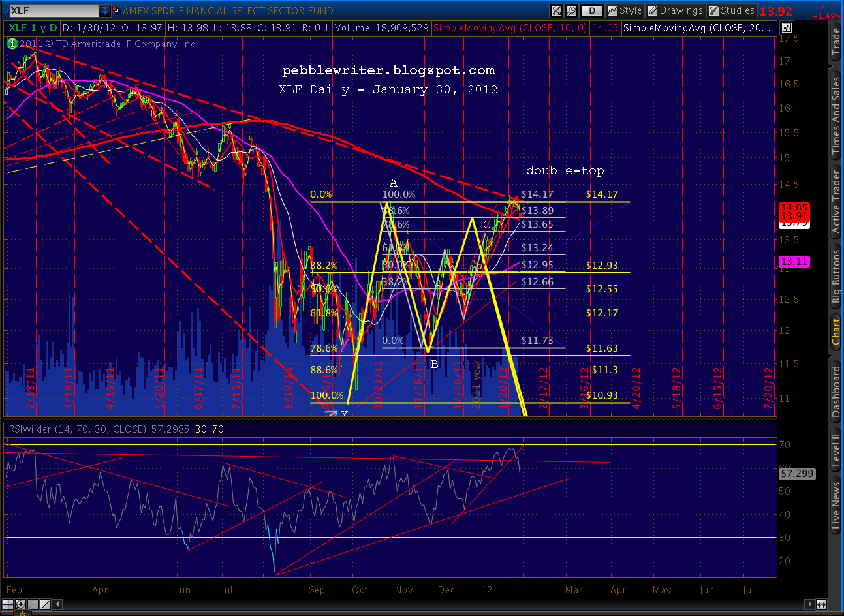
Task: Click the zoom out magnifier icon
Action: click(x=33, y=604)
